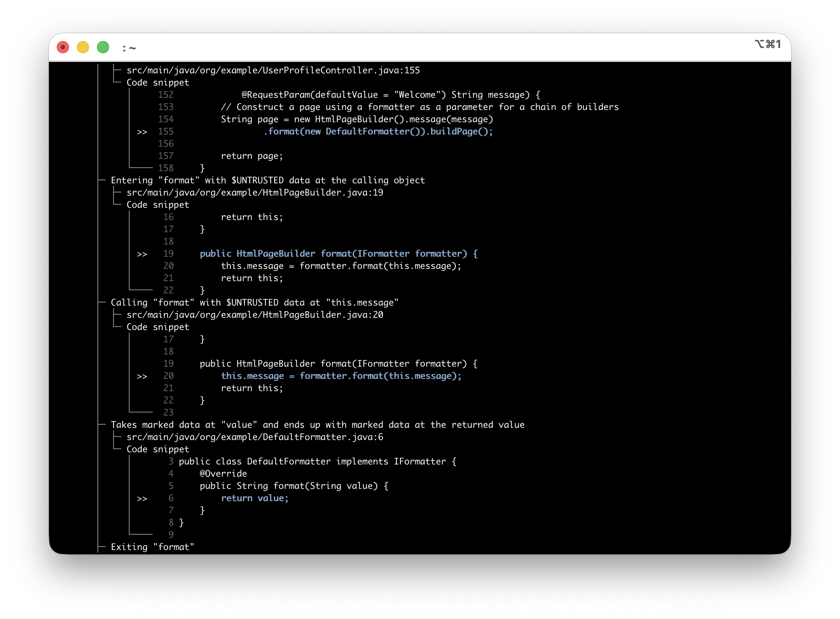
Task: Click the highlighted 'return value;' code line
Action: coord(255,498)
